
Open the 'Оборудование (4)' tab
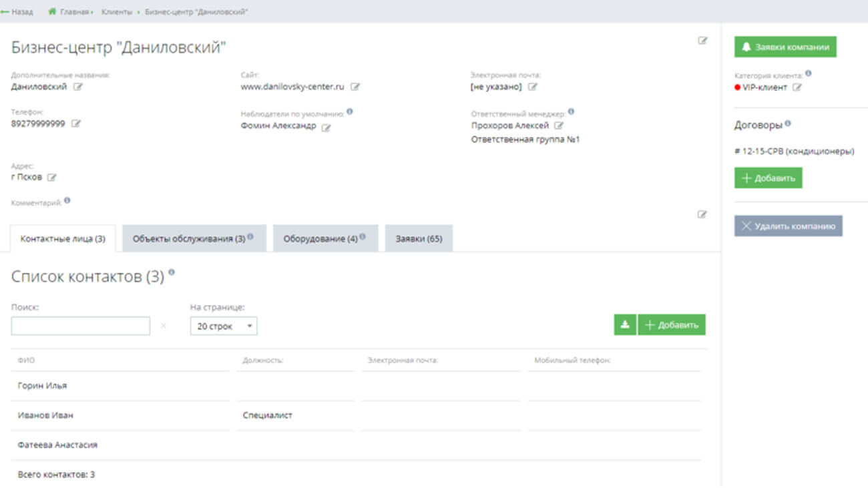point(324,239)
